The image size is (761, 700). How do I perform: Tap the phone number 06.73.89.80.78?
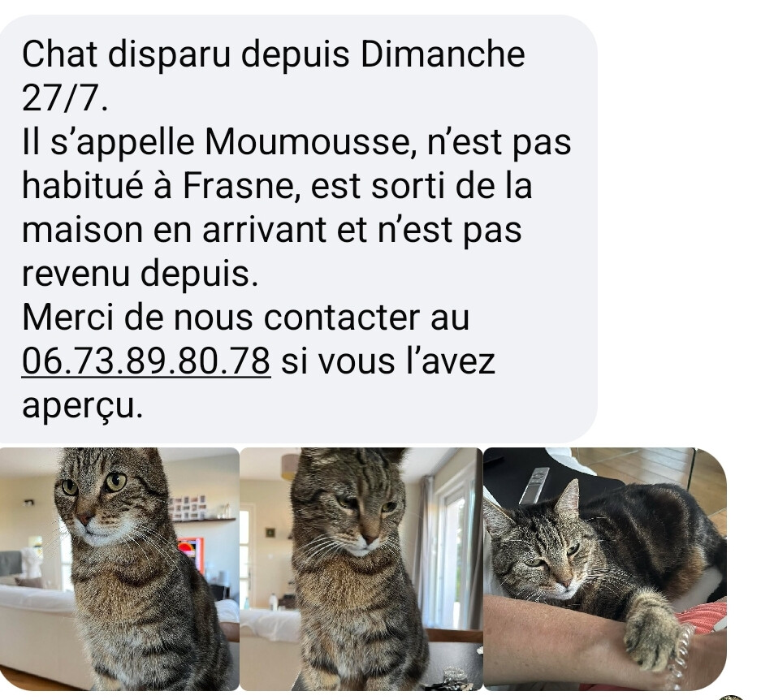click(x=146, y=361)
